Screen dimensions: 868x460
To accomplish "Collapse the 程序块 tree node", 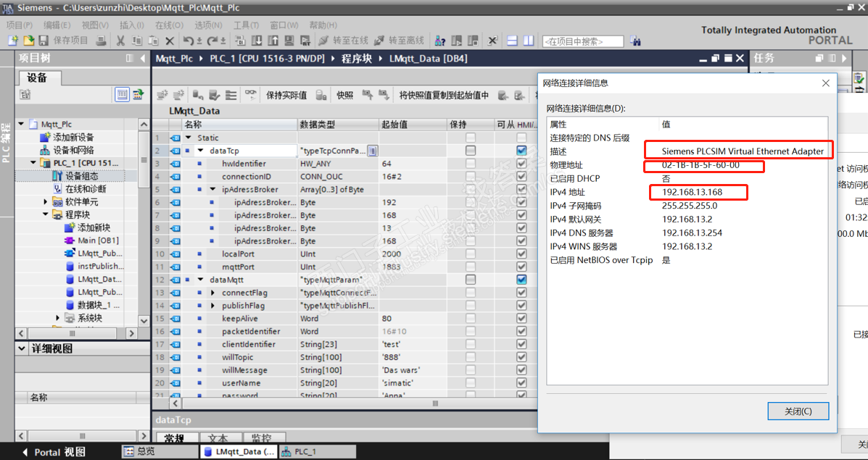I will pos(46,214).
